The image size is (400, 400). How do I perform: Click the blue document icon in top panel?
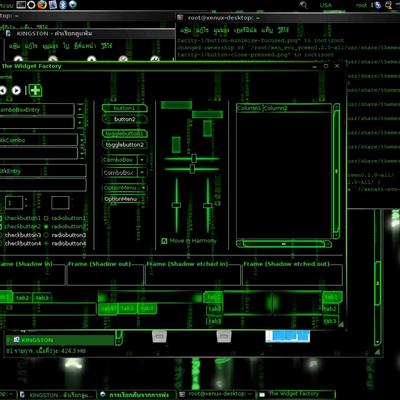53,5
